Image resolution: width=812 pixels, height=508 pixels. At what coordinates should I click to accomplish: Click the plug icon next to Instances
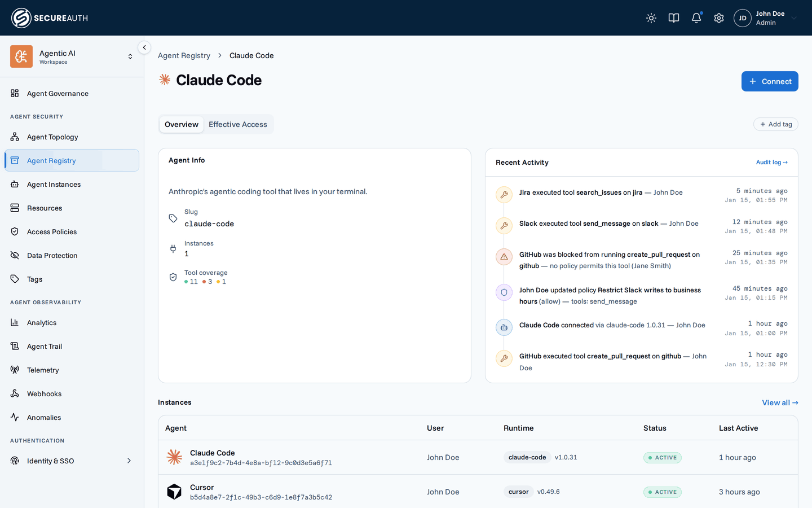pyautogui.click(x=173, y=249)
